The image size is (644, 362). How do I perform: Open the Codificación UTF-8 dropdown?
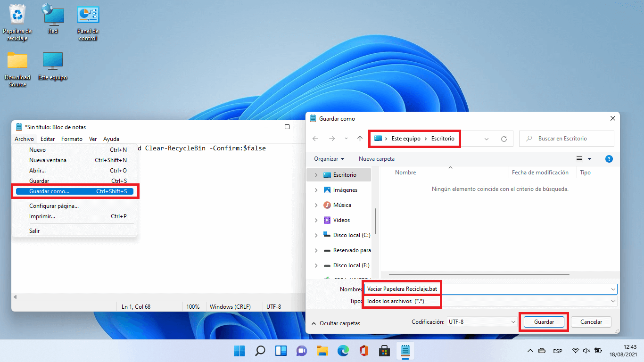[481, 321]
